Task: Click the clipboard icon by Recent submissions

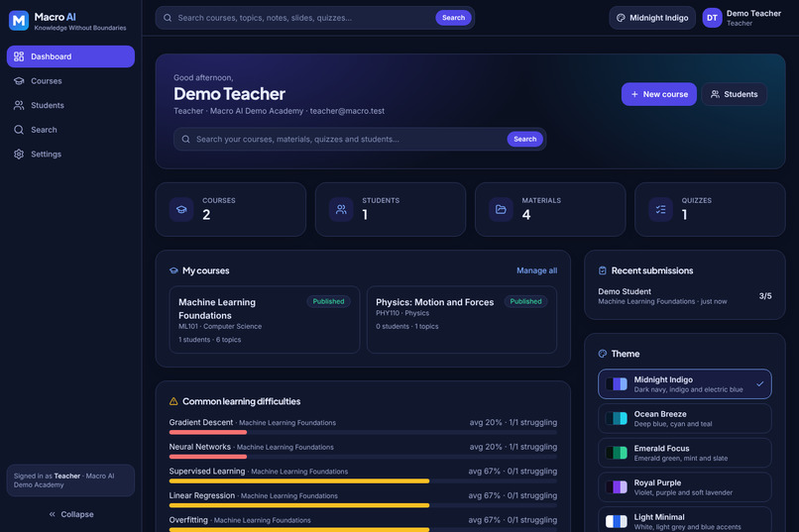Action: point(603,270)
